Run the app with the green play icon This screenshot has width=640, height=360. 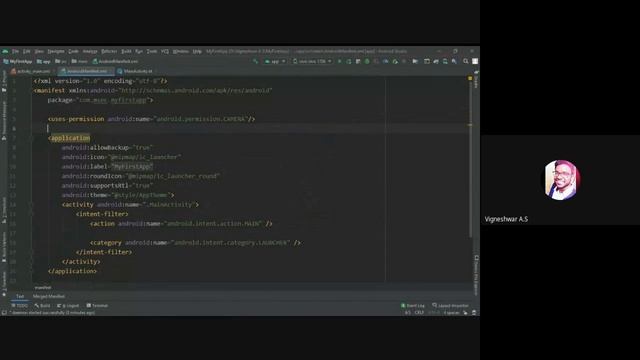[339, 61]
